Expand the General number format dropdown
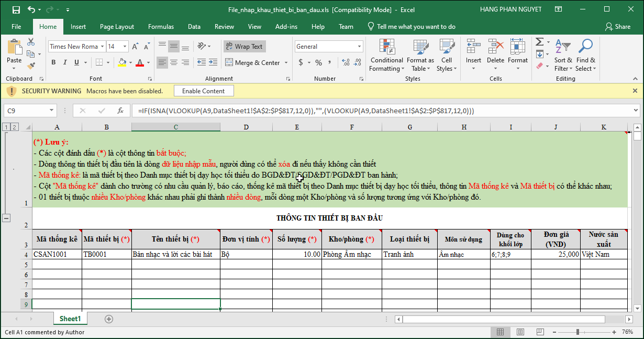 click(360, 47)
